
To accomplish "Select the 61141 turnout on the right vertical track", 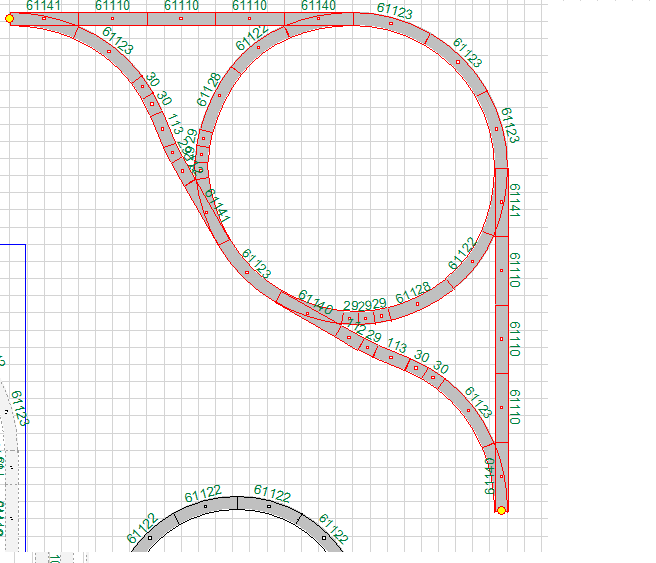I will [502, 202].
